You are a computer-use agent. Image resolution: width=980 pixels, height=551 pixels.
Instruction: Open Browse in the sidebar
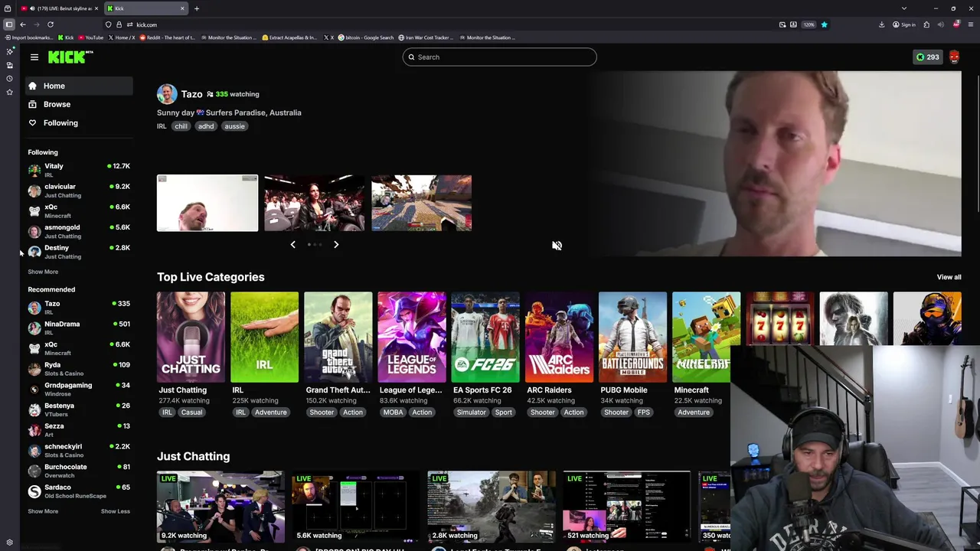79,104
